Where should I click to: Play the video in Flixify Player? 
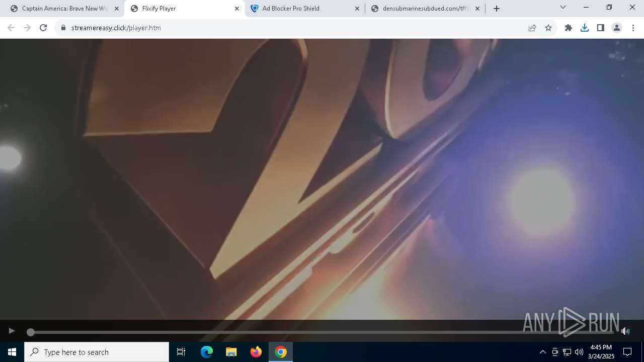tap(11, 331)
